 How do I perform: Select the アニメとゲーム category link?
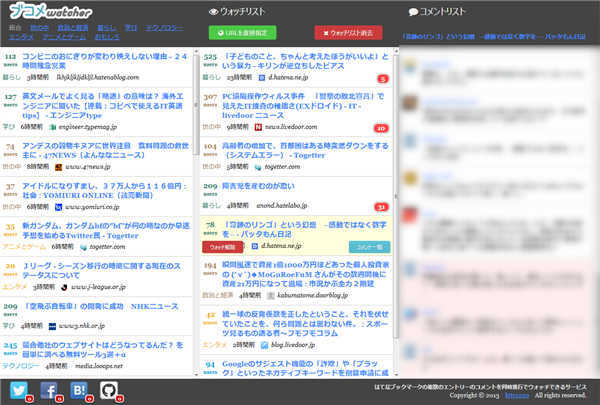tap(64, 37)
